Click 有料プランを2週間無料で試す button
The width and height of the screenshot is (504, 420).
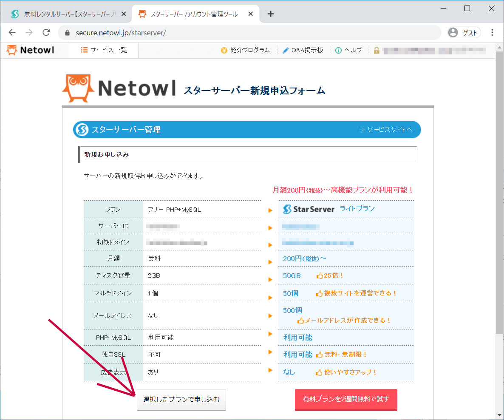pos(346,400)
